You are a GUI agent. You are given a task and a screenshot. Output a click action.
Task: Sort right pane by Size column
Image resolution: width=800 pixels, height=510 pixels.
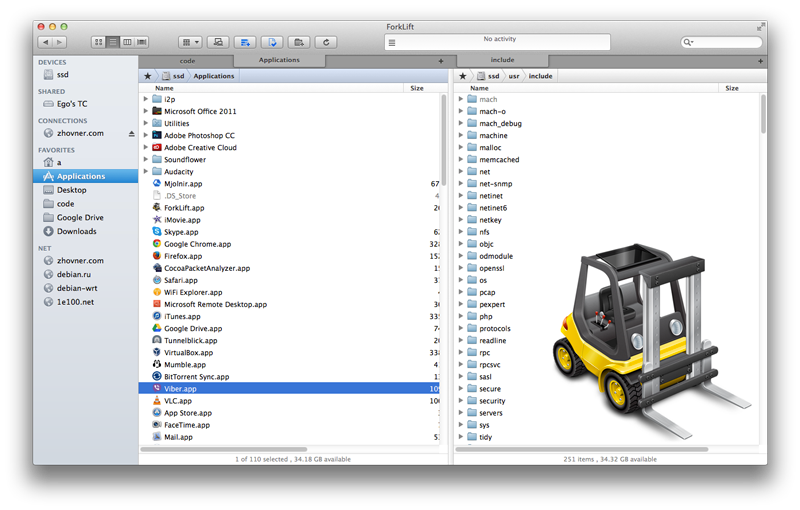pyautogui.click(x=741, y=88)
